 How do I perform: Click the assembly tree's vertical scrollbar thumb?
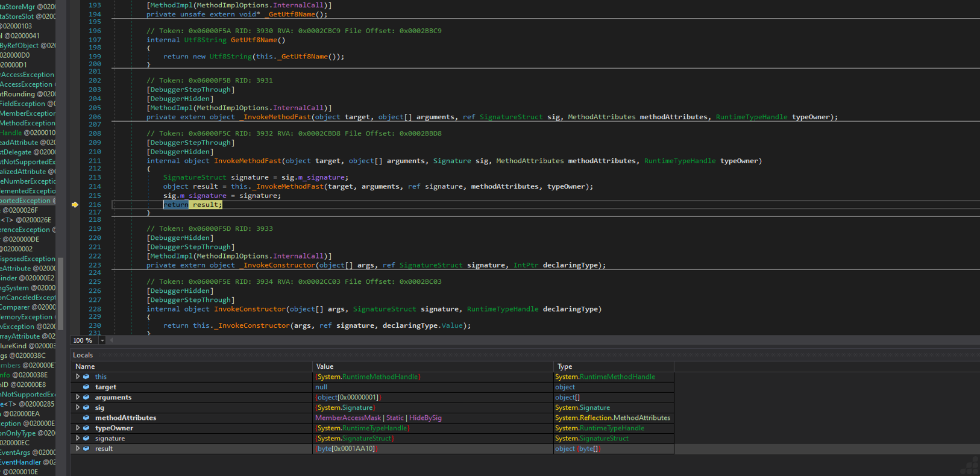coord(60,292)
